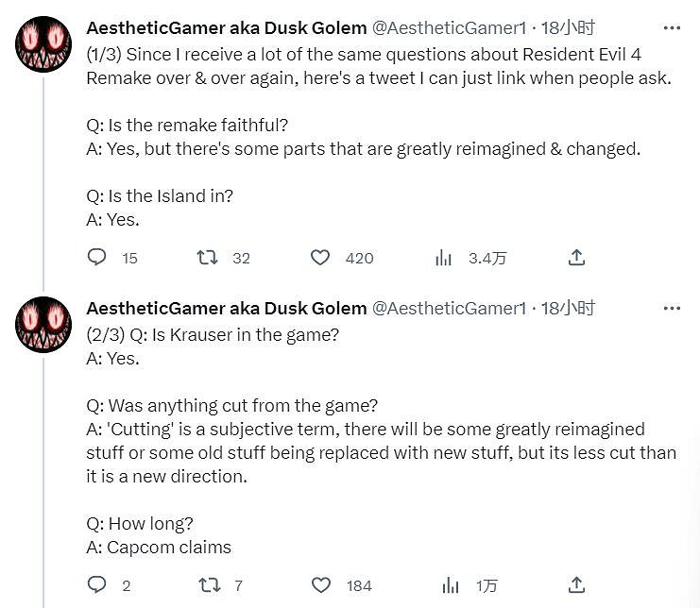Open more options on the second tweet
700x608 pixels.
672,308
